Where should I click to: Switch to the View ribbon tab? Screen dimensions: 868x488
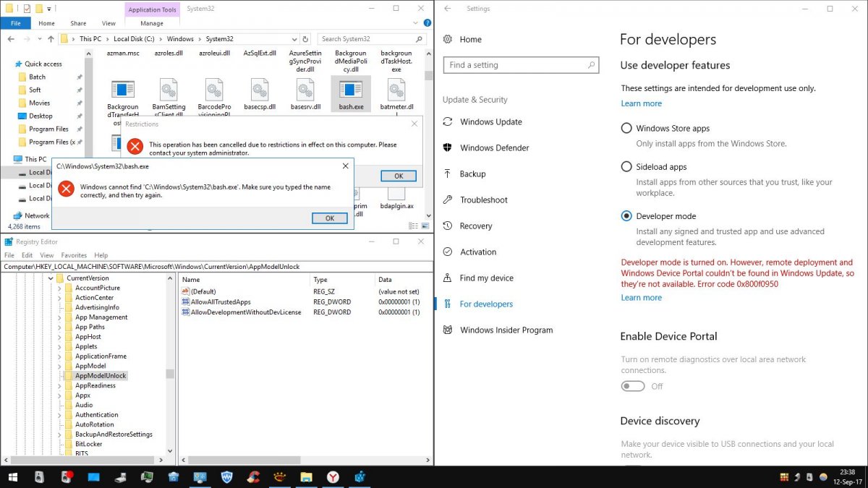coord(109,23)
